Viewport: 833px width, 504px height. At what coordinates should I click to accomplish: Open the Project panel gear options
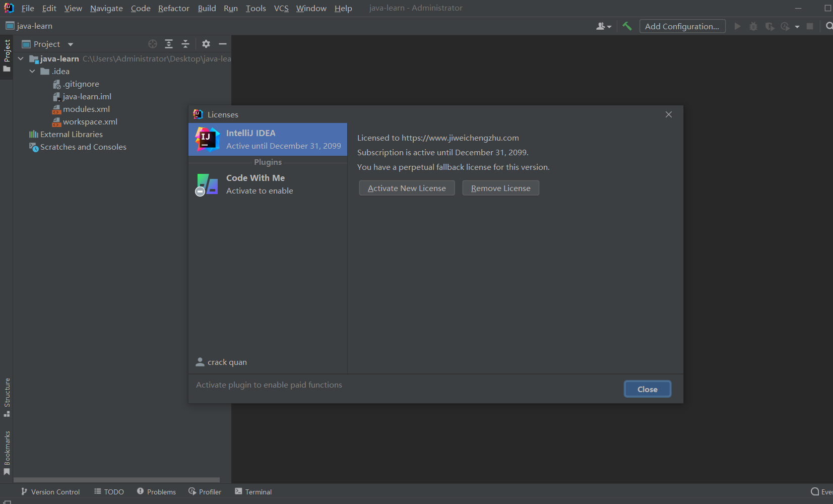click(x=206, y=44)
